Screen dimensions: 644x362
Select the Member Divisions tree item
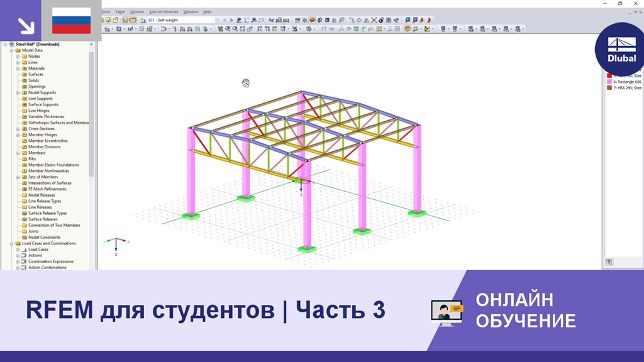tap(45, 146)
